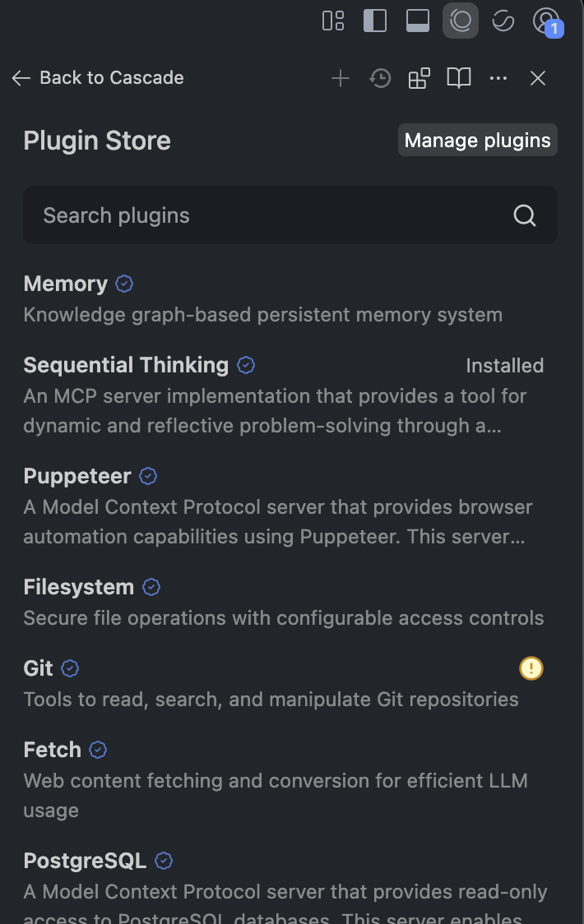
Task: Open the plugins blocks icon
Action: pyautogui.click(x=419, y=78)
